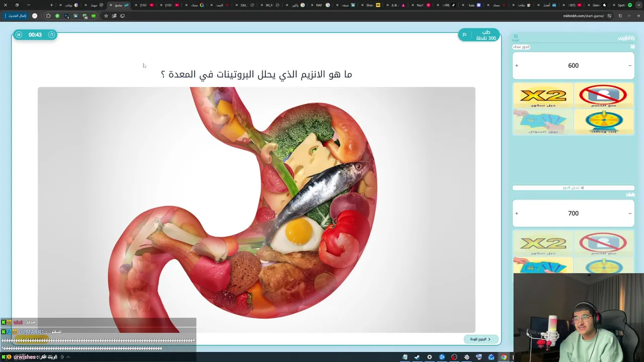The width and height of the screenshot is (644, 362).
Task: Click the switch turn bar between teams
Action: pyautogui.click(x=573, y=188)
